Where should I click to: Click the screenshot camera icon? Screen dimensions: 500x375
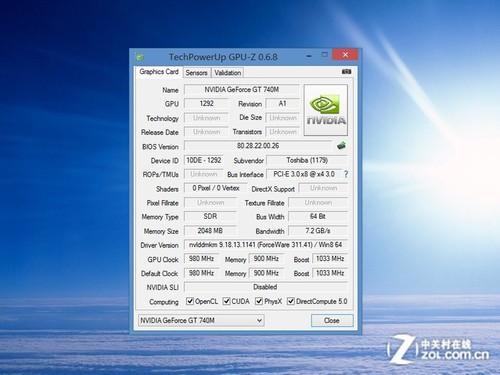346,72
